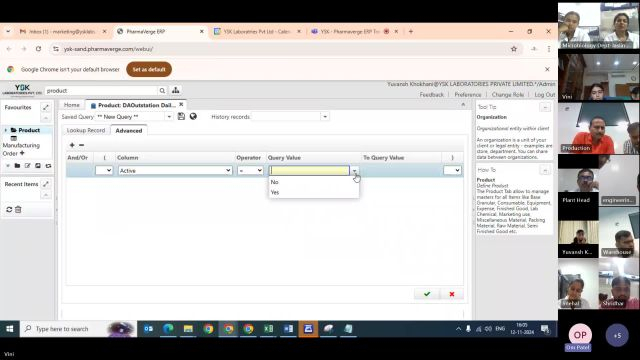Open a new browser tab
This screenshot has height=360, width=640.
click(x=411, y=31)
